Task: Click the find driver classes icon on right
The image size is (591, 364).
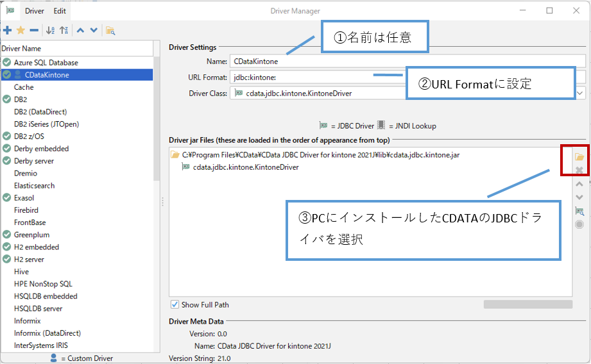Action: pyautogui.click(x=579, y=211)
